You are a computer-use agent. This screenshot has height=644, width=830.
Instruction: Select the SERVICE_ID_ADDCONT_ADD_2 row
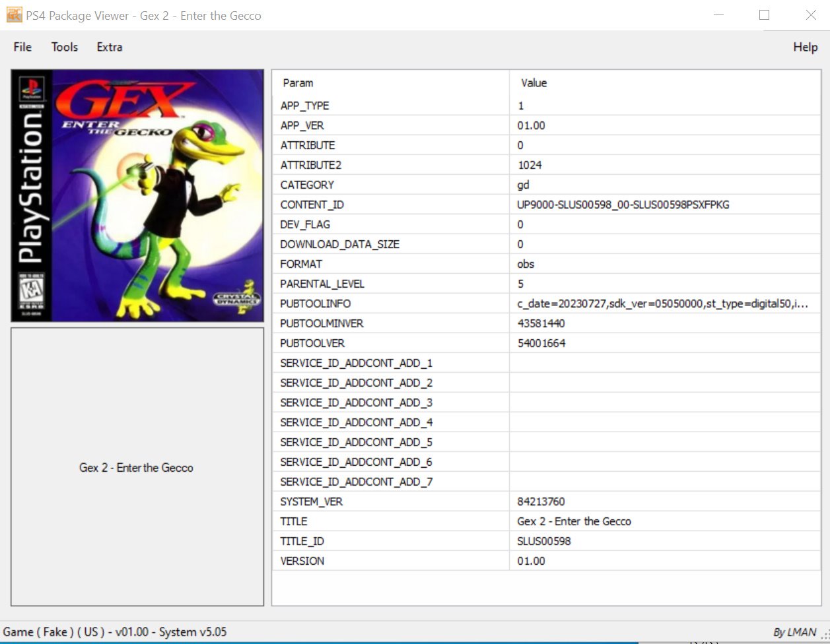pos(547,383)
